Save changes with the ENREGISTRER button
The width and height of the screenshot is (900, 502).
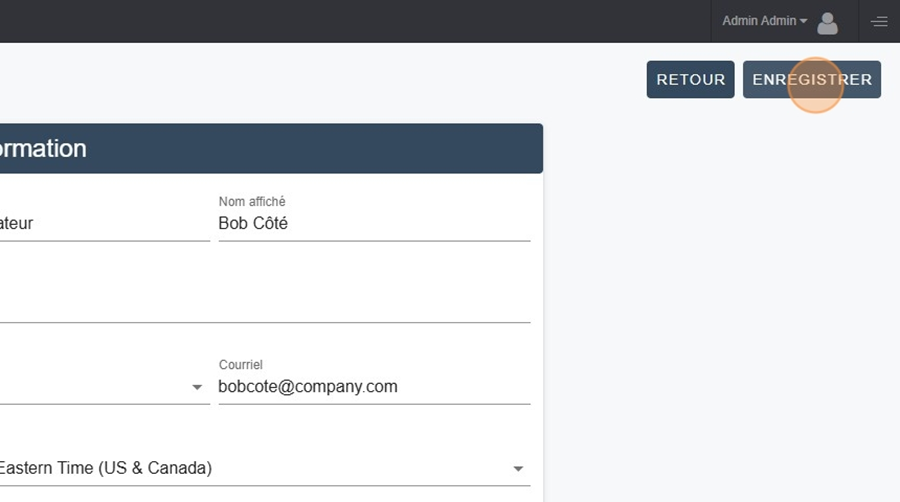(x=812, y=79)
